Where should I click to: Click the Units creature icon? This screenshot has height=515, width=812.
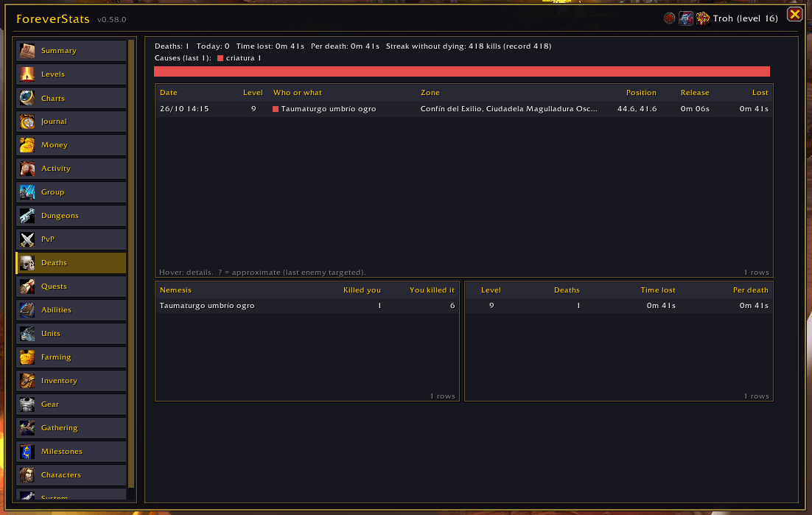(27, 333)
